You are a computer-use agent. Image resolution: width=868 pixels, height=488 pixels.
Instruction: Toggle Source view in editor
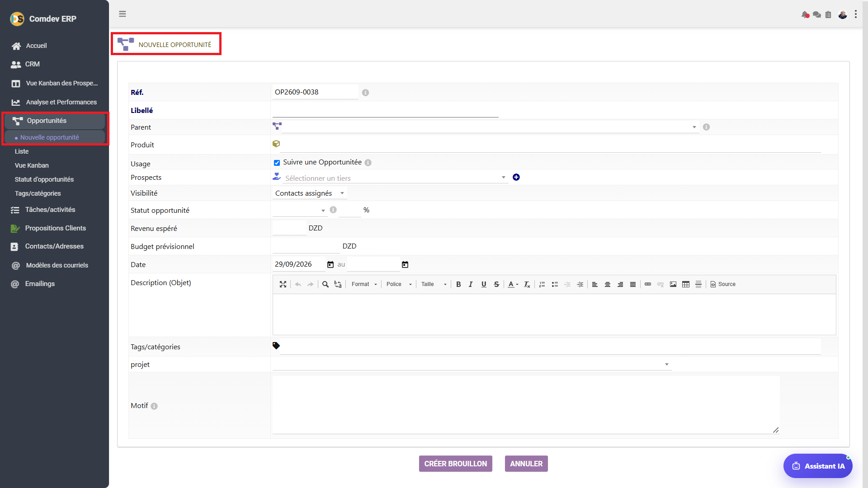point(723,284)
